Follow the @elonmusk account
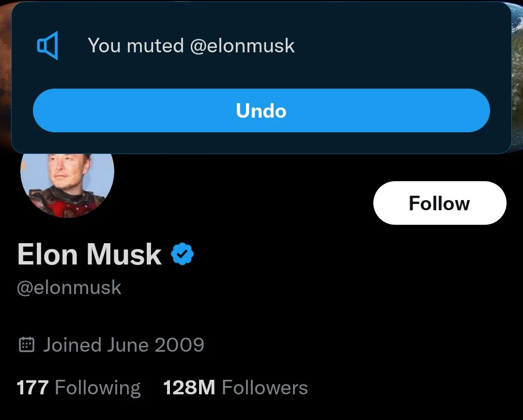Image resolution: width=523 pixels, height=420 pixels. [x=439, y=203]
